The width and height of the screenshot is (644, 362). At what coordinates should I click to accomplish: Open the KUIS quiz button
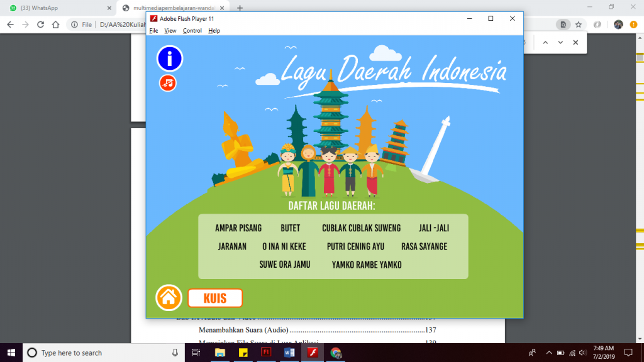pyautogui.click(x=215, y=298)
